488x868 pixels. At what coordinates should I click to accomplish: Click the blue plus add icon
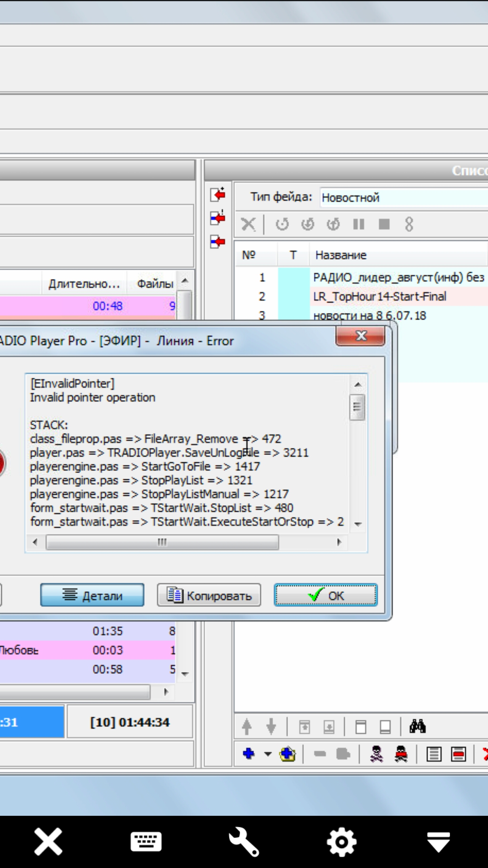coord(249,754)
